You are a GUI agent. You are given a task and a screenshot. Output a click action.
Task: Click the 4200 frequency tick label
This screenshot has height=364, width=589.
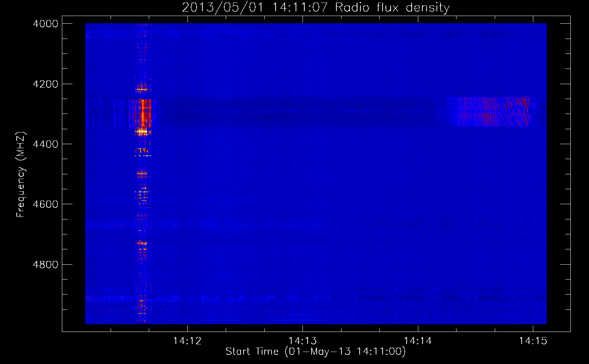[x=46, y=84]
